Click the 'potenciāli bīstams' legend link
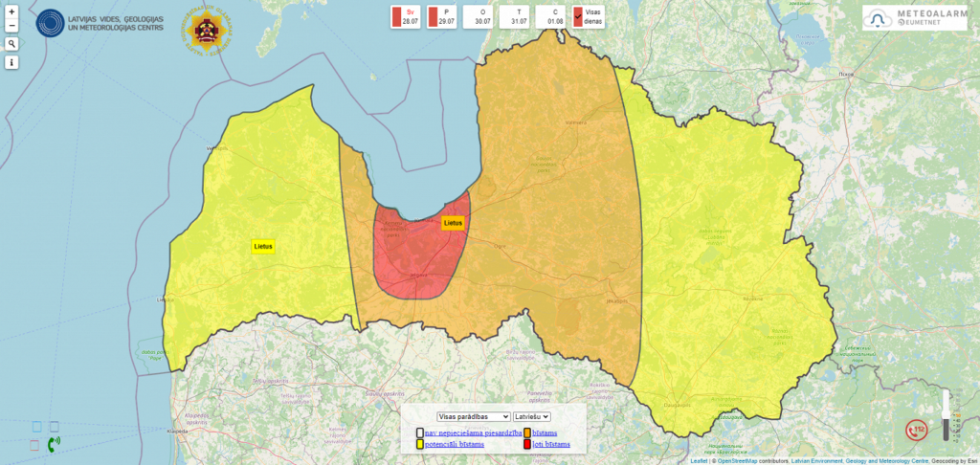This screenshot has height=465, width=980. (455, 444)
